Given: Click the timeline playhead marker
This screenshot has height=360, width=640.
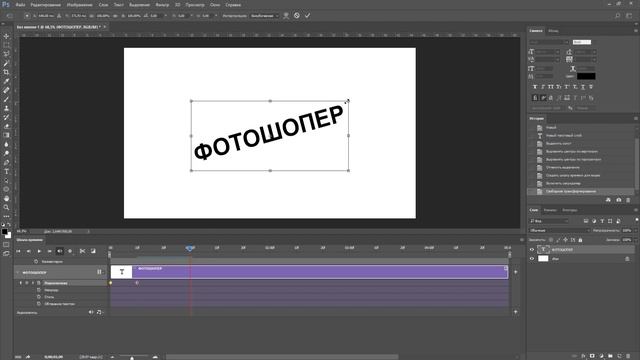Looking at the screenshot, I should [190, 248].
